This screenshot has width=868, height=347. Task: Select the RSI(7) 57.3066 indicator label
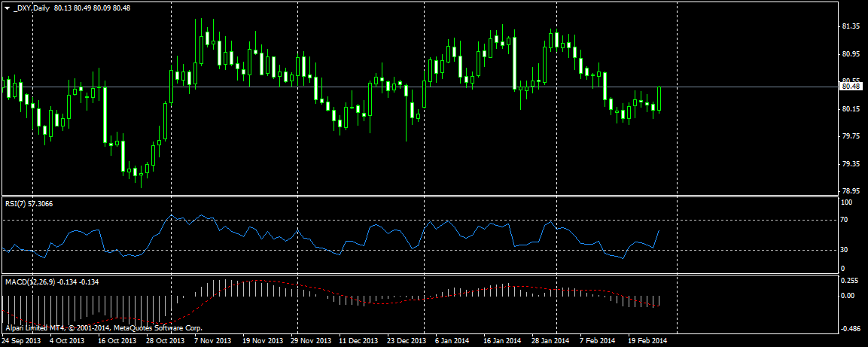click(30, 204)
